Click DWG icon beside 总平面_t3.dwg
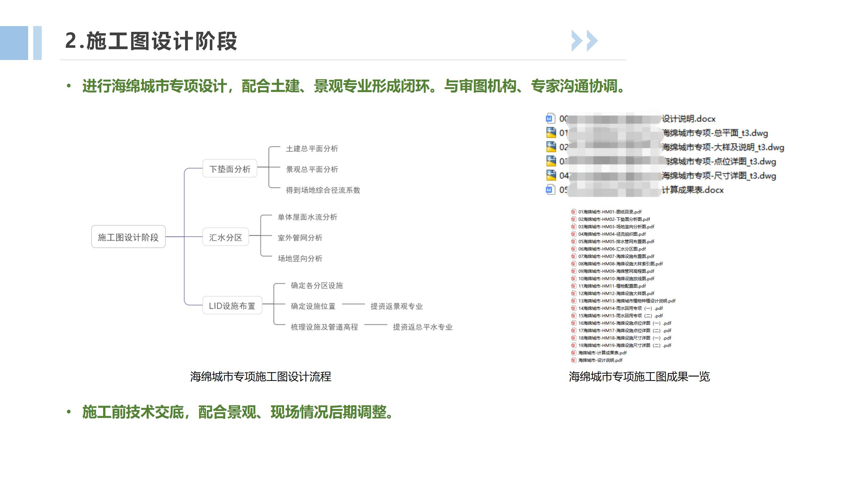This screenshot has height=488, width=868. [x=551, y=133]
